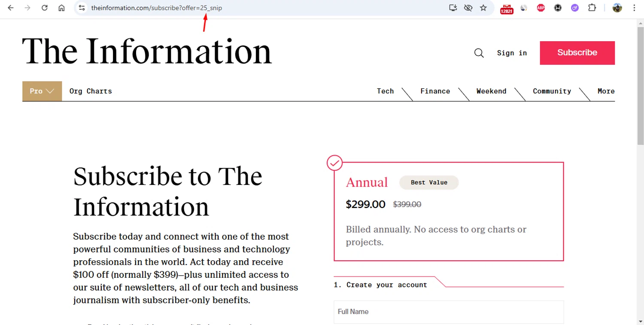644x325 pixels.
Task: Click the Sign in link
Action: coord(512,53)
